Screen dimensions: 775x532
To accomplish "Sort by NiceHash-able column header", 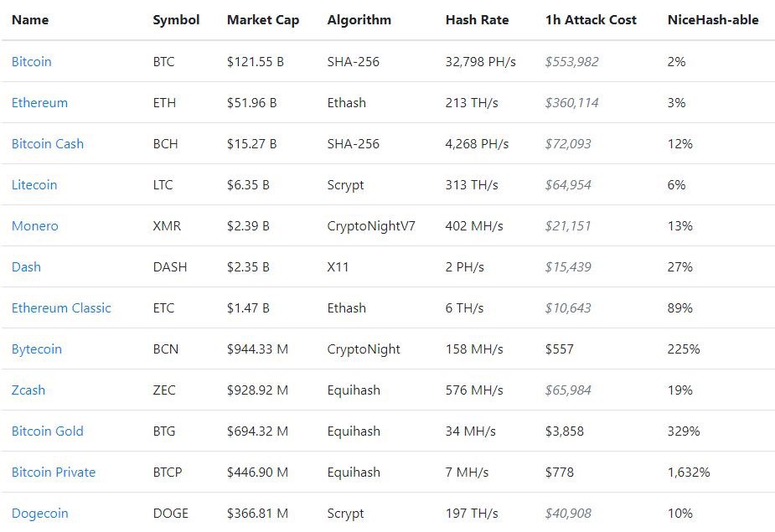I will coord(713,20).
